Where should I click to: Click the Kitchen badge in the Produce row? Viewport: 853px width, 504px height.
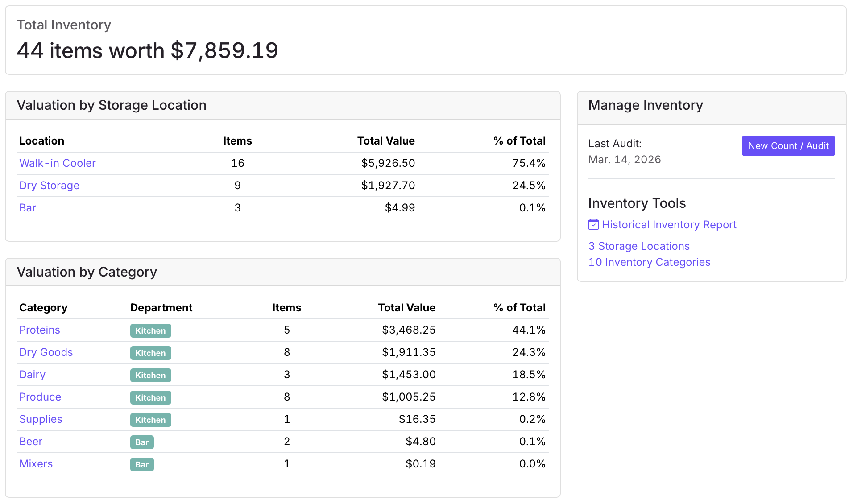coord(151,397)
